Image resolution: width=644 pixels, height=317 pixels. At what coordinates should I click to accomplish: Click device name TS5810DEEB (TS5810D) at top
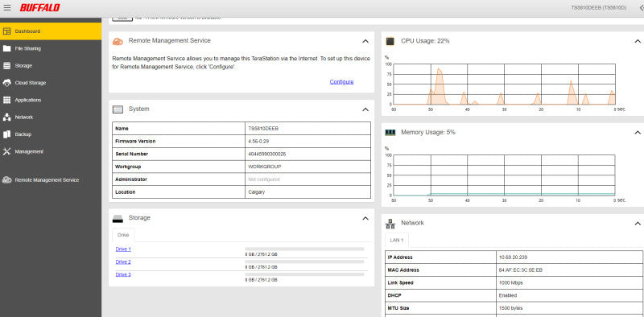tap(599, 8)
